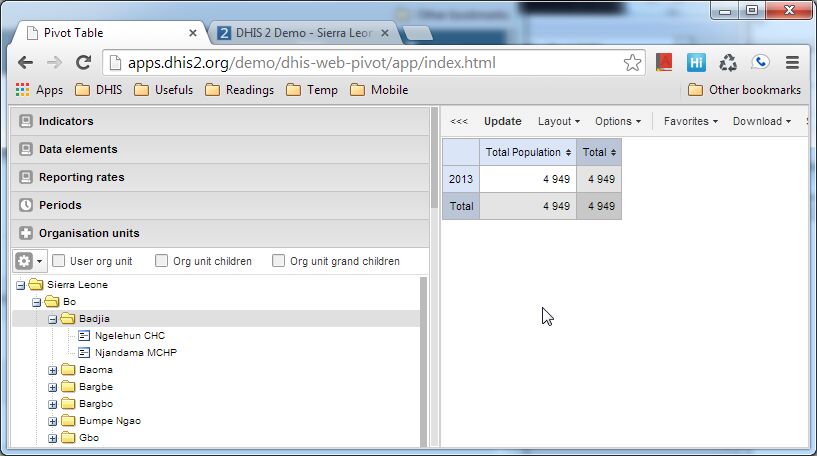Enable Org unit grand children checkbox

pos(279,261)
